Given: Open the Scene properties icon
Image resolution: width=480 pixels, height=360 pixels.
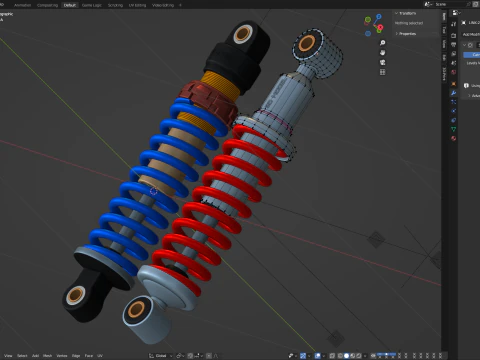Looking at the screenshot, I should [x=453, y=63].
